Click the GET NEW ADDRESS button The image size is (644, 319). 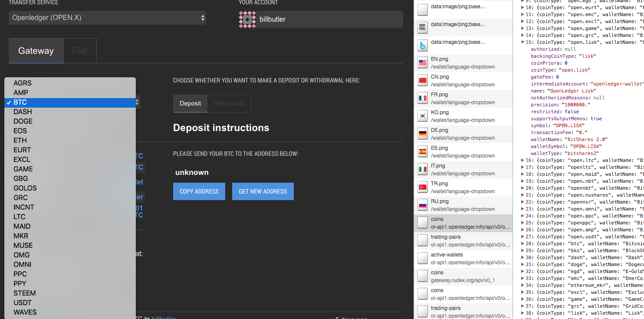pos(263,191)
